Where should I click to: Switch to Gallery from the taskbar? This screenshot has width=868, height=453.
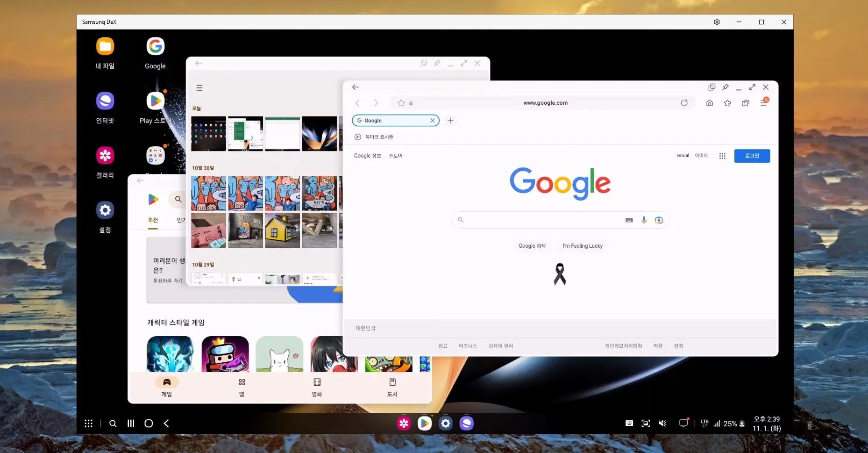coord(404,424)
